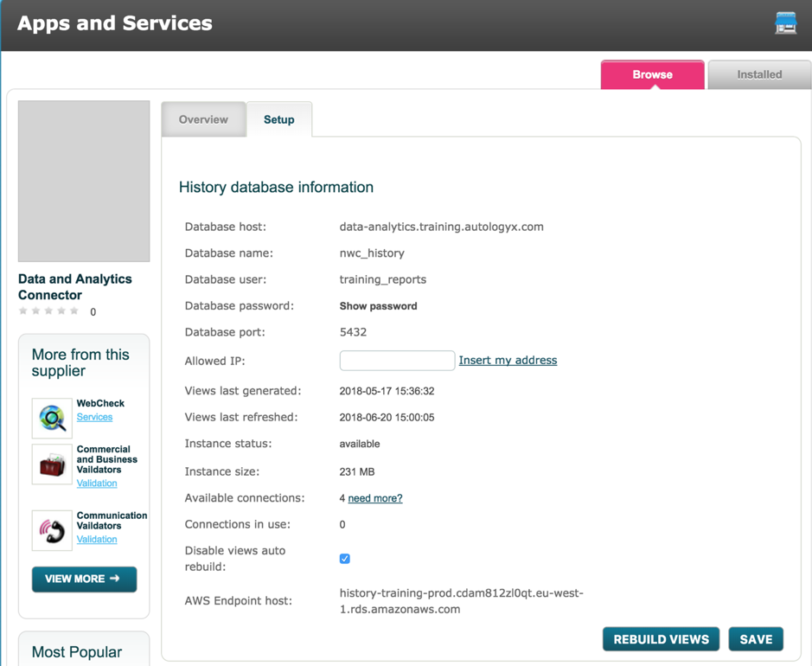Click the Allowed IP input field
This screenshot has width=812, height=666.
[397, 361]
